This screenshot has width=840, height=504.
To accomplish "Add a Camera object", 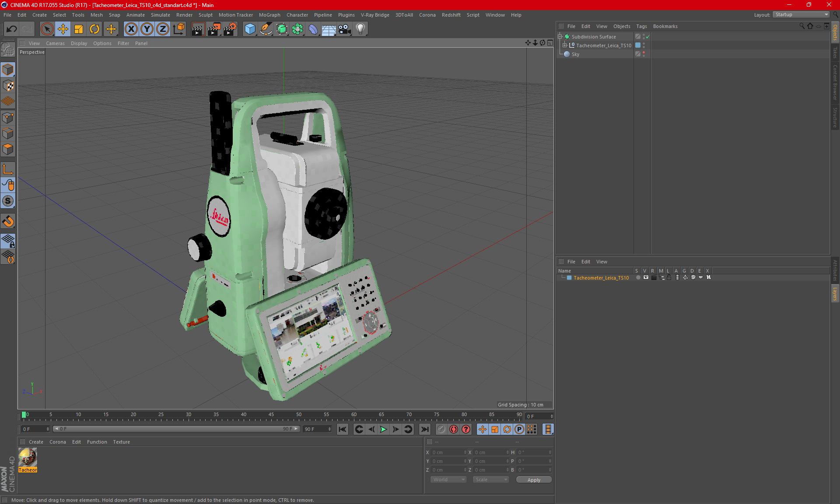I will pyautogui.click(x=345, y=29).
